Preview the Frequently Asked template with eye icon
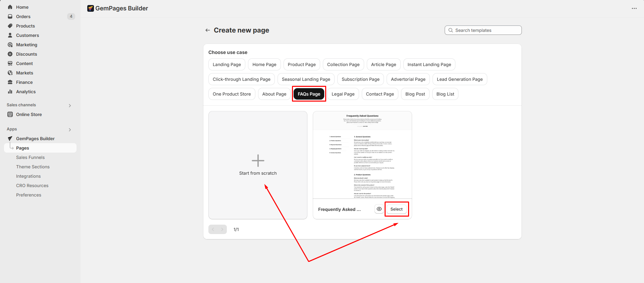644x283 pixels. click(379, 209)
